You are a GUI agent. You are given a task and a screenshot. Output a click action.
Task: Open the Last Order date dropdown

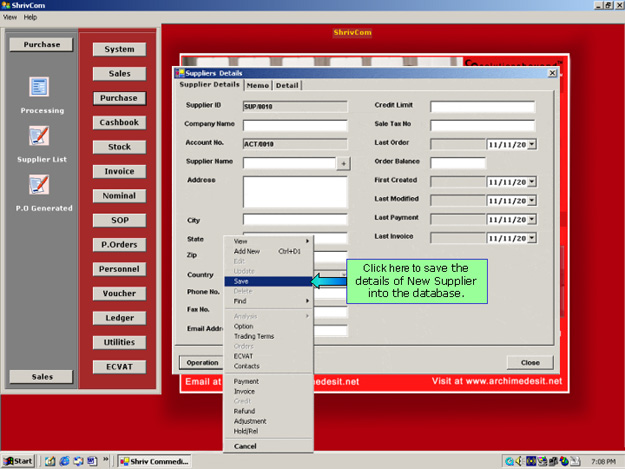pos(532,144)
